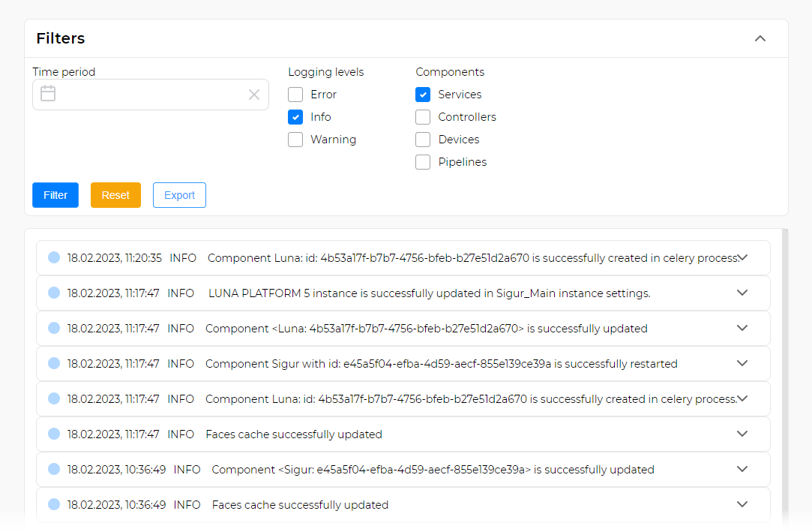Click status indicator on Faces cache 11:17:47 entry
This screenshot has width=812, height=532.
53,434
